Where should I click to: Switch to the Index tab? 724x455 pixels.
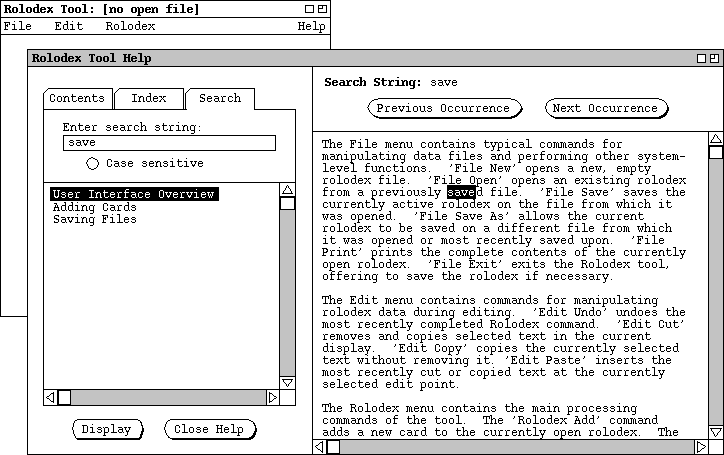(x=149, y=98)
